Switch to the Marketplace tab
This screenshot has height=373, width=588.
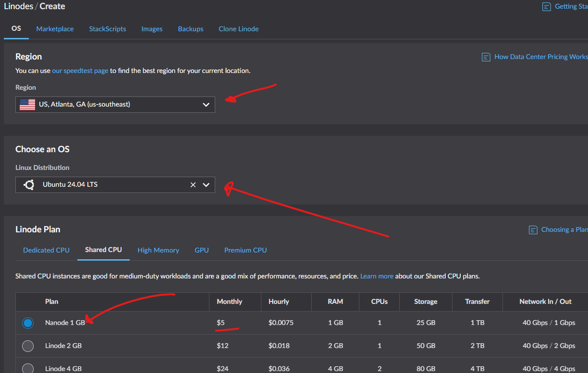pyautogui.click(x=55, y=29)
